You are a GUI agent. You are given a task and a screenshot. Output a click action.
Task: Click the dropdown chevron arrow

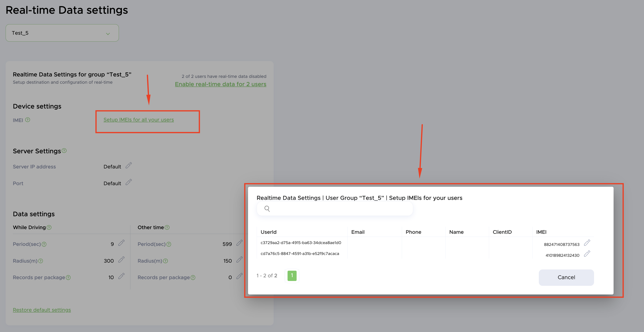(x=108, y=34)
